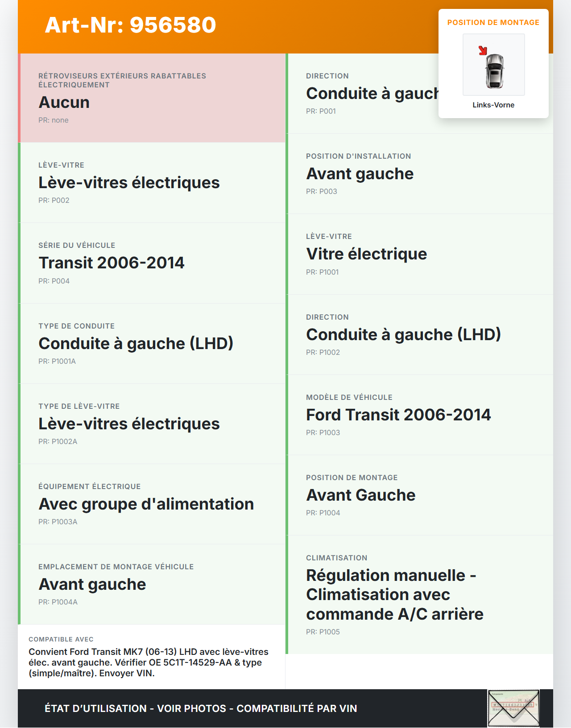Click the Position de montage panel title

pyautogui.click(x=493, y=23)
